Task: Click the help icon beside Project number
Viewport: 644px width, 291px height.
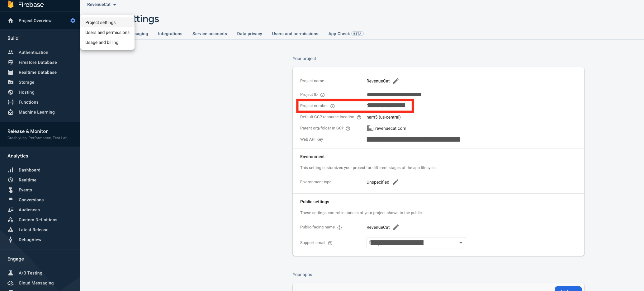Action: (333, 106)
